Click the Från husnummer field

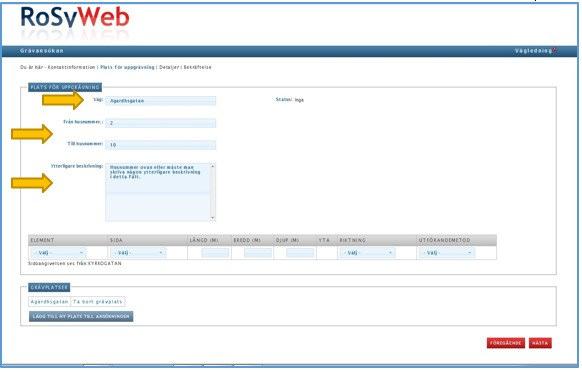pyautogui.click(x=160, y=123)
